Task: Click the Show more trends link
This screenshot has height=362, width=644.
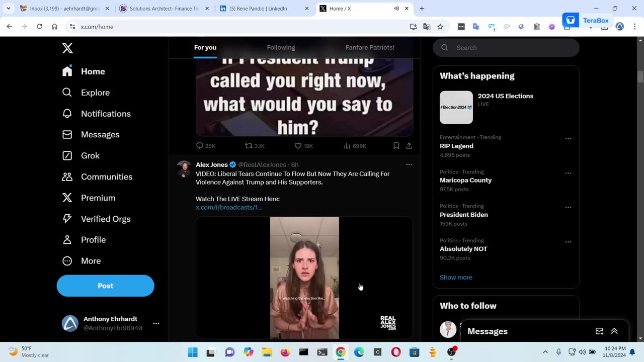Action: tap(456, 278)
